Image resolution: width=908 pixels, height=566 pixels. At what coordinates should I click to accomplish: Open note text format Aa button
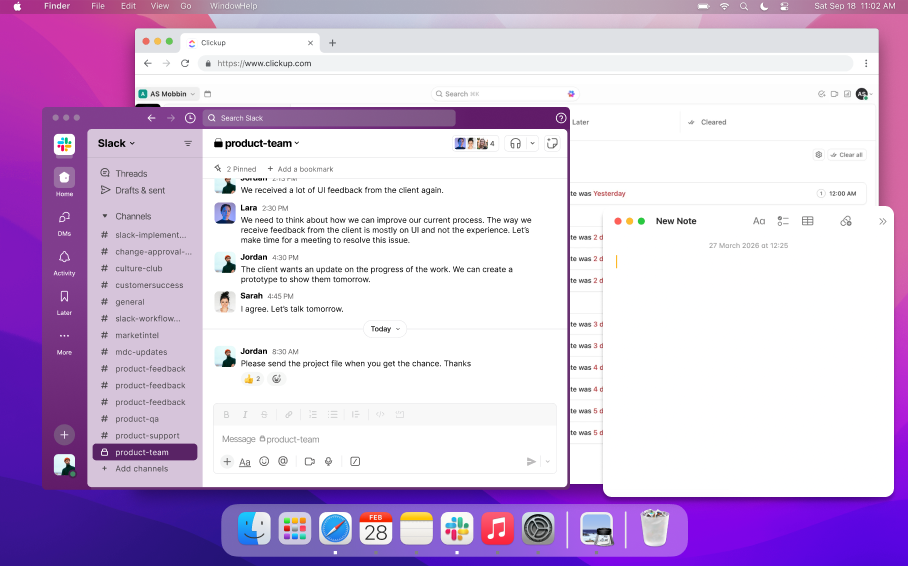coord(759,221)
